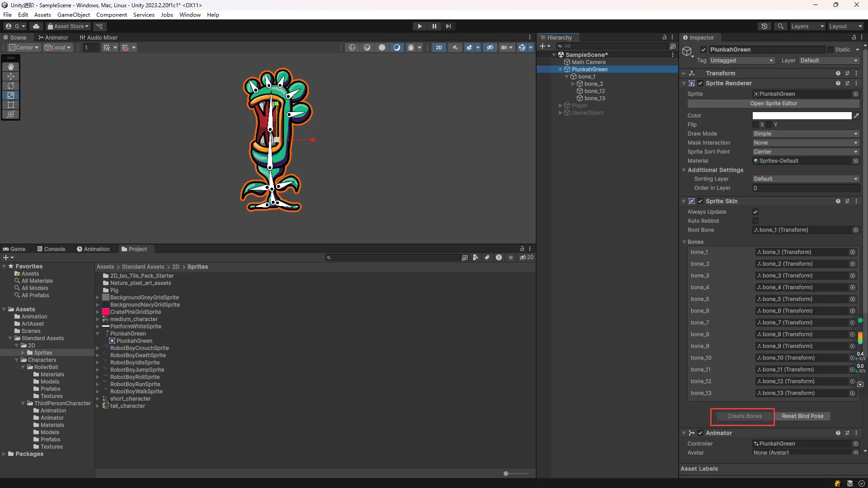The width and height of the screenshot is (868, 488).
Task: Select the Rect transform tool
Action: (11, 105)
